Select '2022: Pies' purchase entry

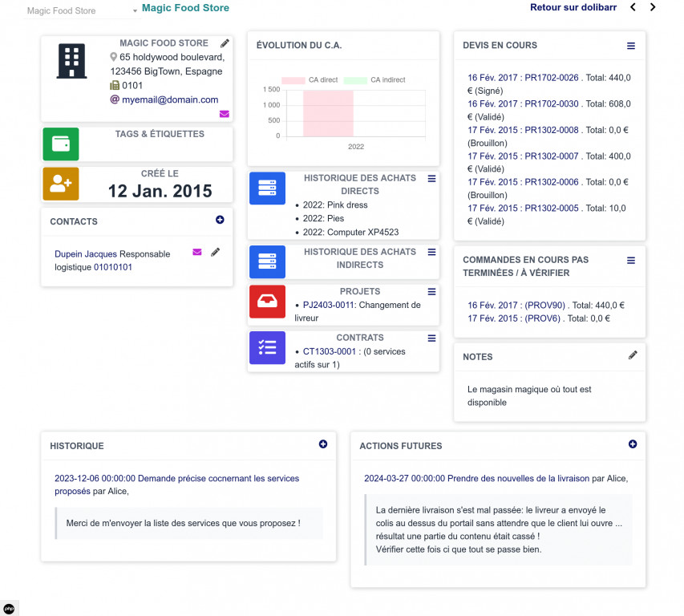click(x=323, y=218)
